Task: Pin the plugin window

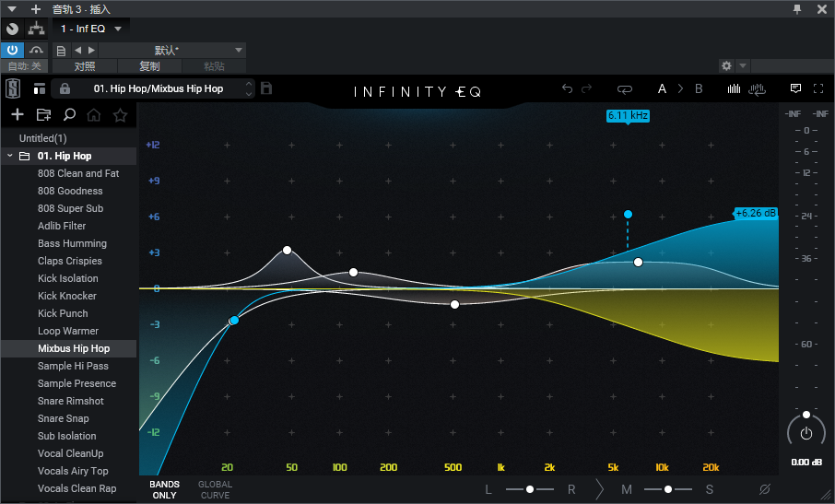Action: (797, 9)
